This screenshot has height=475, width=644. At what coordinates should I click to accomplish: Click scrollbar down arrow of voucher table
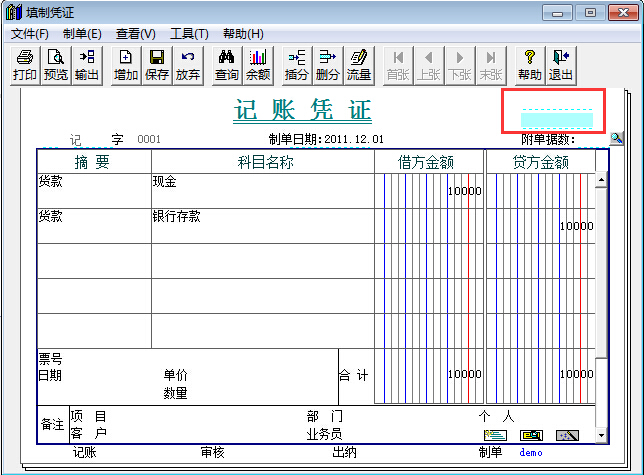coord(601,436)
